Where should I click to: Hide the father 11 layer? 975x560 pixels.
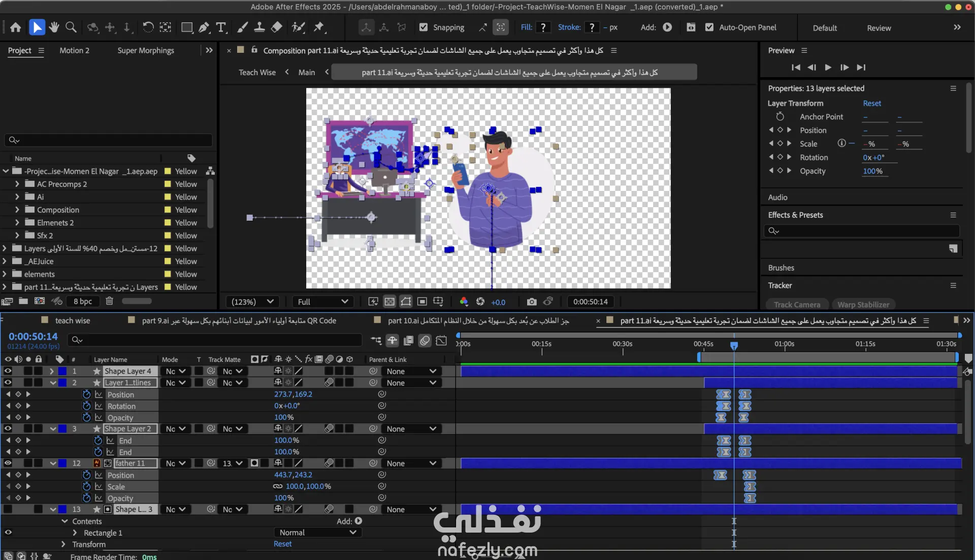click(x=8, y=463)
